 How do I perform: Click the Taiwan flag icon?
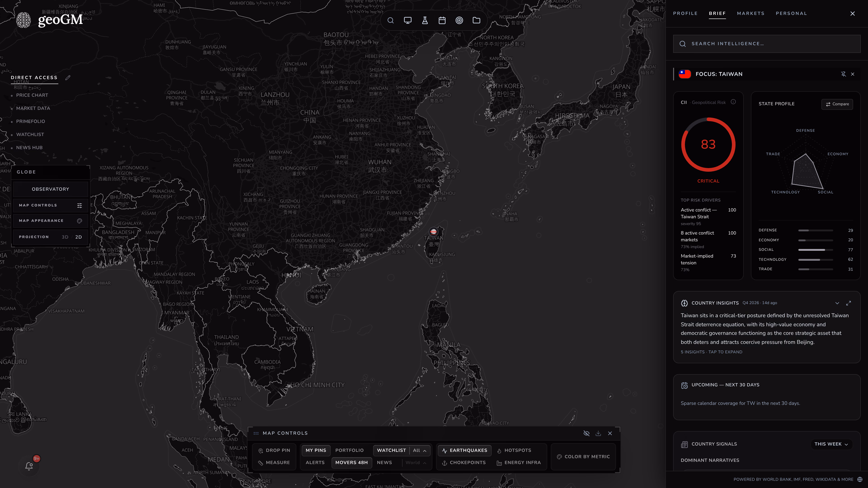pyautogui.click(x=685, y=74)
